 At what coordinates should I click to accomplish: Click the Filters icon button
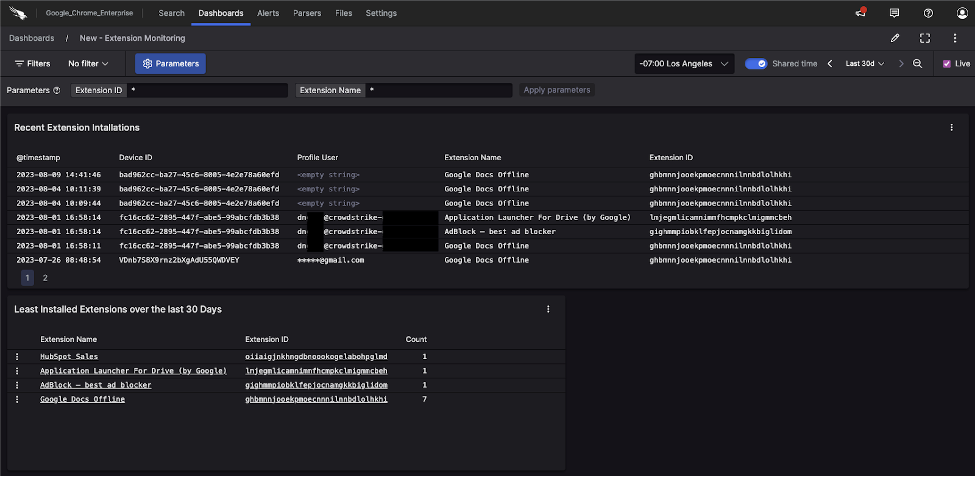[32, 64]
